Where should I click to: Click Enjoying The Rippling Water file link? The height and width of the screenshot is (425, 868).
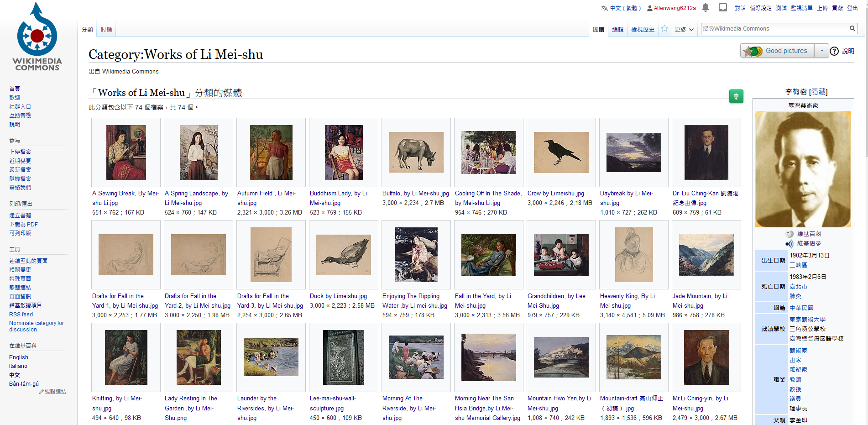click(415, 301)
